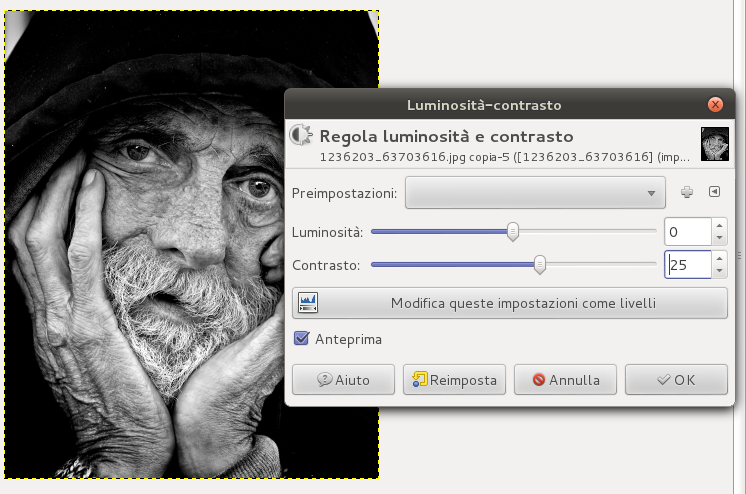This screenshot has height=494, width=746.
Task: Open the Preimpostazioni dropdown
Action: 535,193
